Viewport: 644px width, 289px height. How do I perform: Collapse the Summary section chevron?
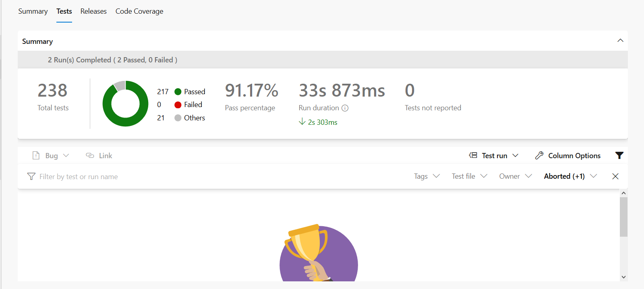click(620, 41)
